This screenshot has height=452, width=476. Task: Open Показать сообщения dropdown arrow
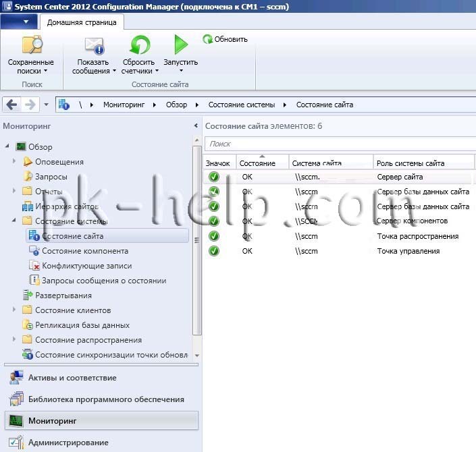coord(115,71)
